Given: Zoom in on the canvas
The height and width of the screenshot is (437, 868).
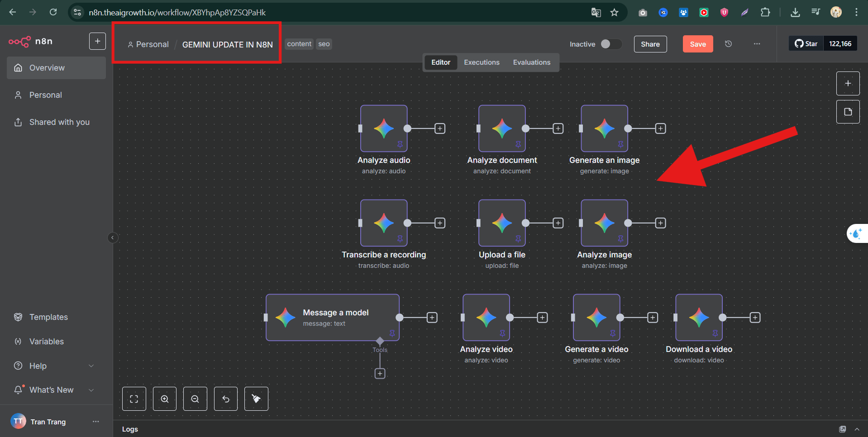Looking at the screenshot, I should coord(165,399).
